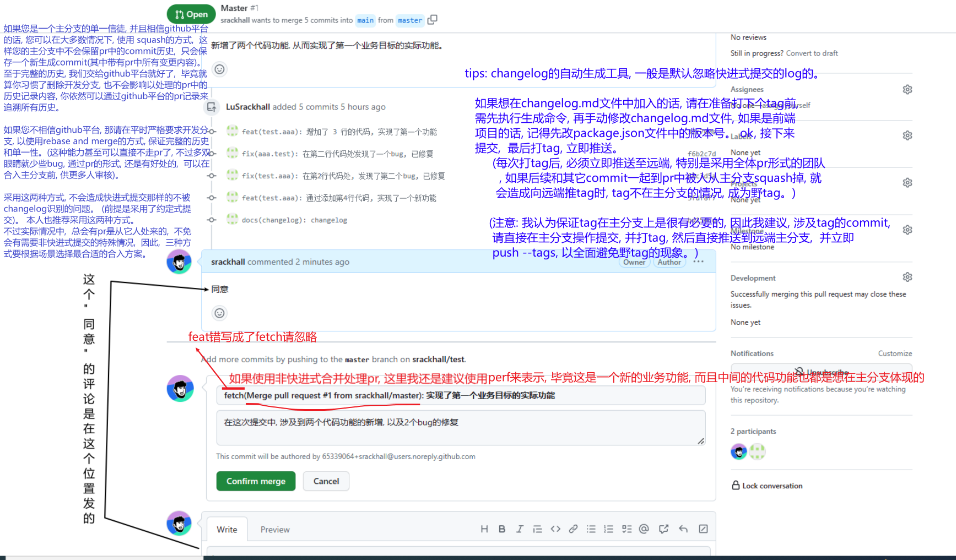
Task: Insert code with the angle brackets icon
Action: pyautogui.click(x=555, y=529)
